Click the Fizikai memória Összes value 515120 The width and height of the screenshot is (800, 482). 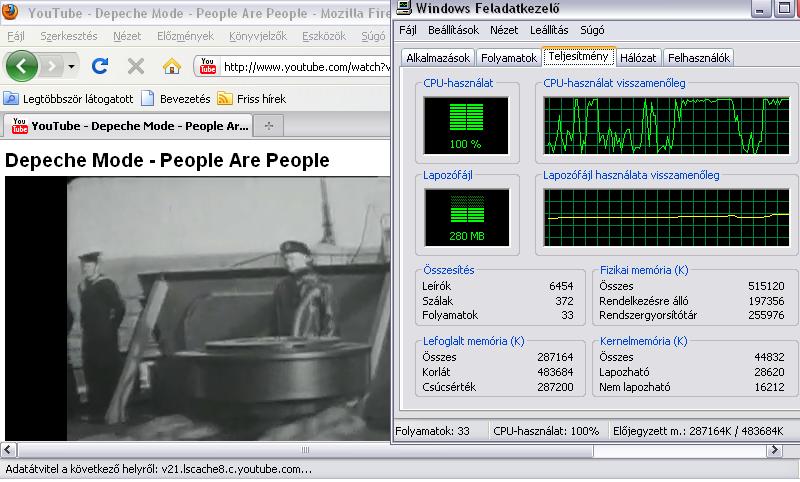766,286
